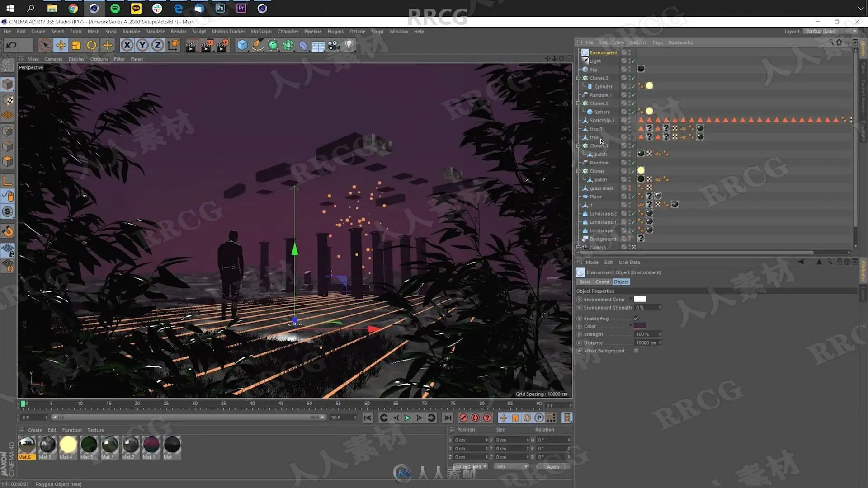Click Render to Picture Viewer icon
This screenshot has width=868, height=488.
pyautogui.click(x=207, y=45)
